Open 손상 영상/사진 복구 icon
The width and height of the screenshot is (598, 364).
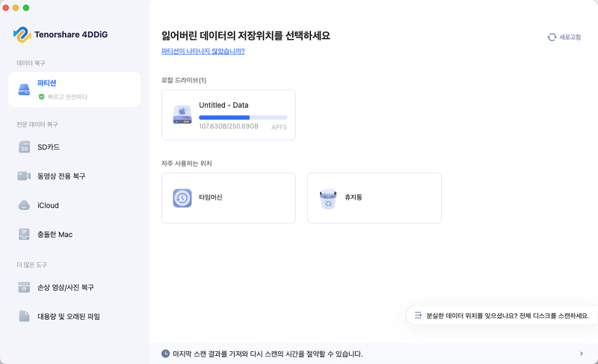24,287
